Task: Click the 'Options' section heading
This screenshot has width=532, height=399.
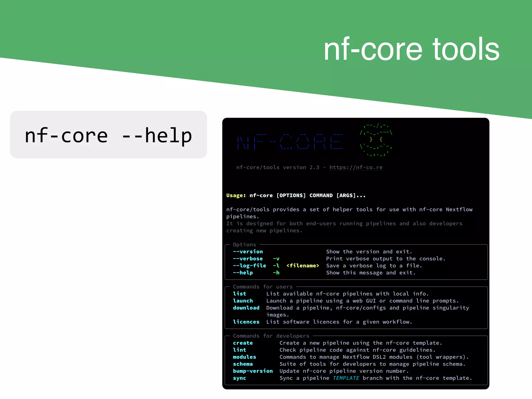Action: pos(244,244)
